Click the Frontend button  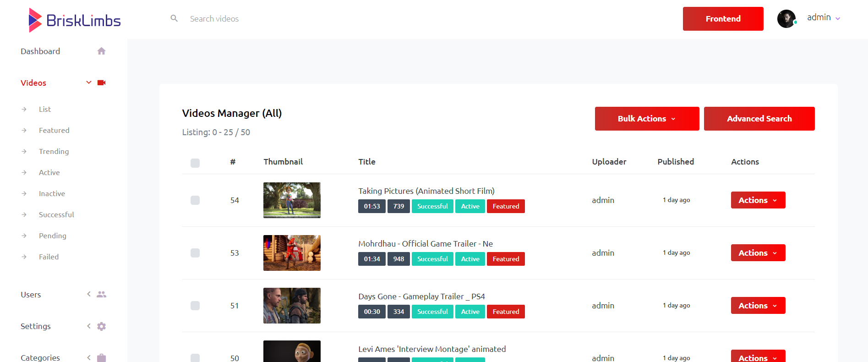(x=723, y=19)
